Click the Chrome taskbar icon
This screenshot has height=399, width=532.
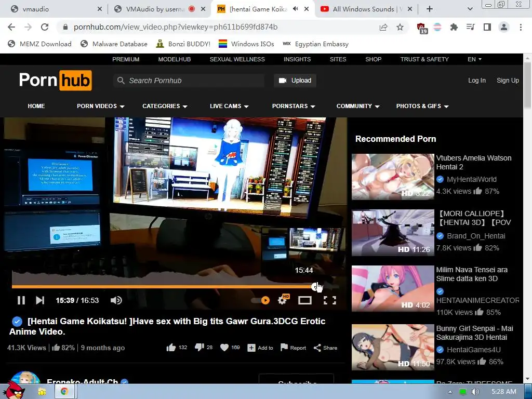(64, 392)
